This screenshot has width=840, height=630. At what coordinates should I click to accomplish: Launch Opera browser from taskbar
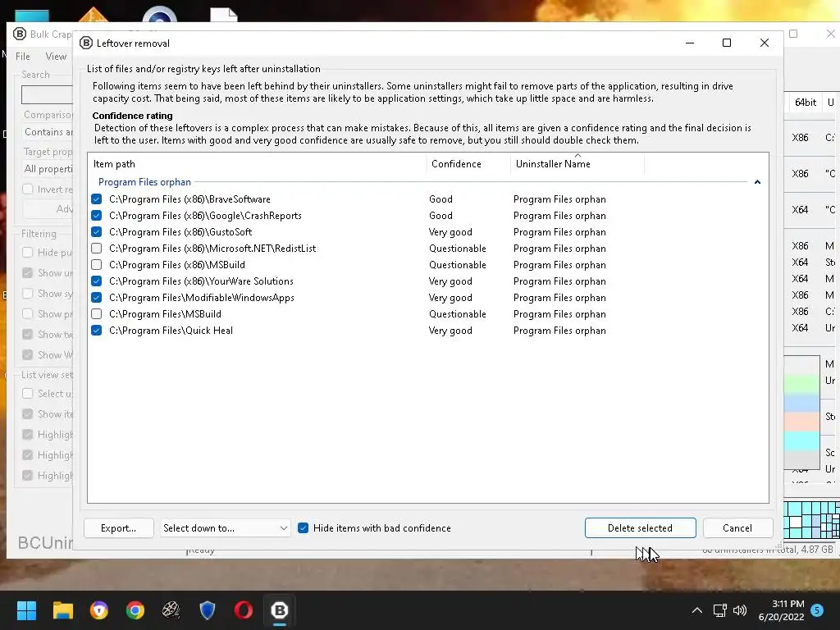pyautogui.click(x=243, y=610)
